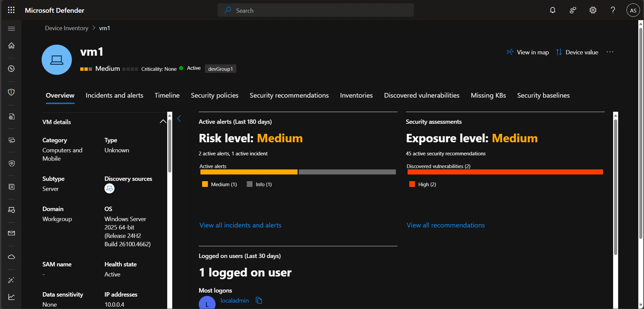
Task: Open the app launcher waffle grid
Action: coord(11,10)
